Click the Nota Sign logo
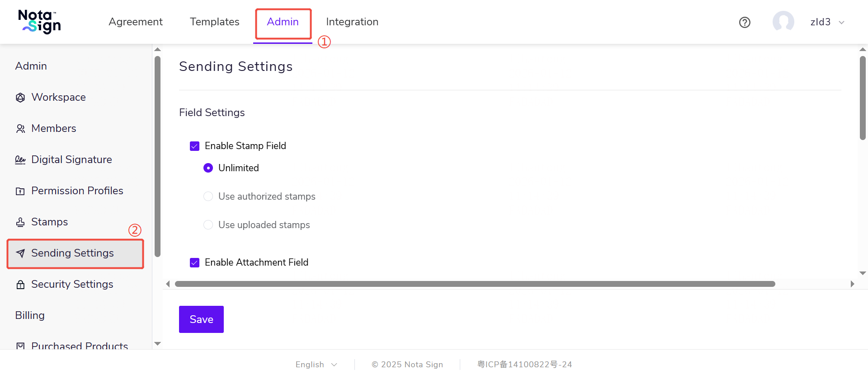The height and width of the screenshot is (379, 868). tap(39, 22)
